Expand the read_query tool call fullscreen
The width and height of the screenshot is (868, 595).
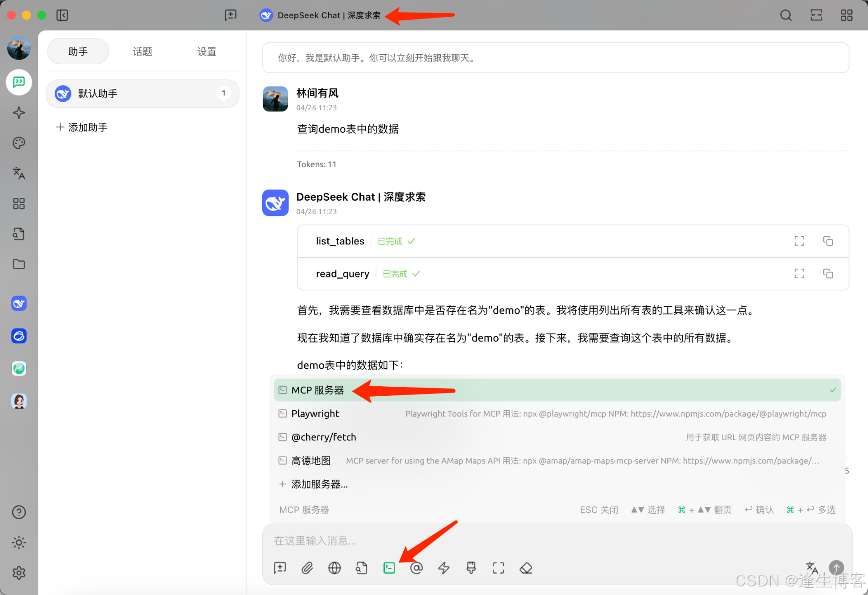tap(799, 273)
